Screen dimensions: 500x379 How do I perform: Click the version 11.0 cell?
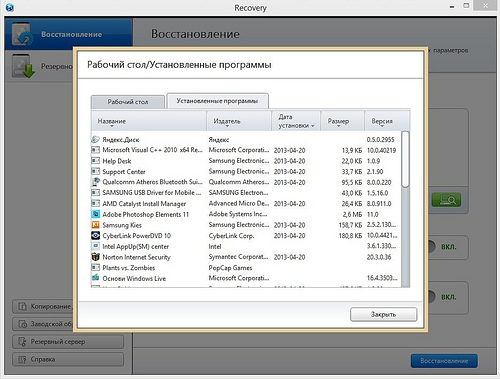click(x=372, y=214)
